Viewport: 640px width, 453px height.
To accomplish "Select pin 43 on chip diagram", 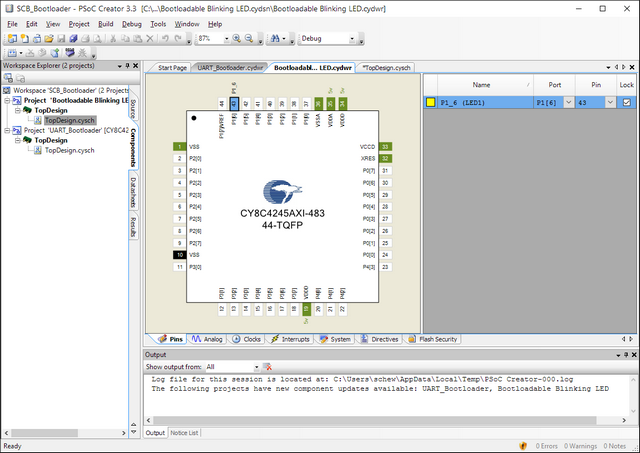I will coord(234,104).
